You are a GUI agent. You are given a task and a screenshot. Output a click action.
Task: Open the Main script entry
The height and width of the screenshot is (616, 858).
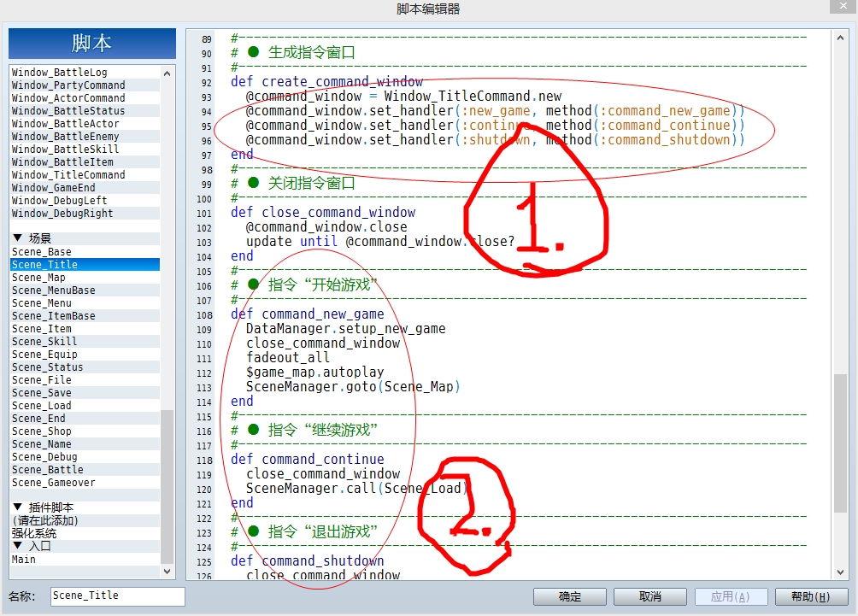pos(85,559)
